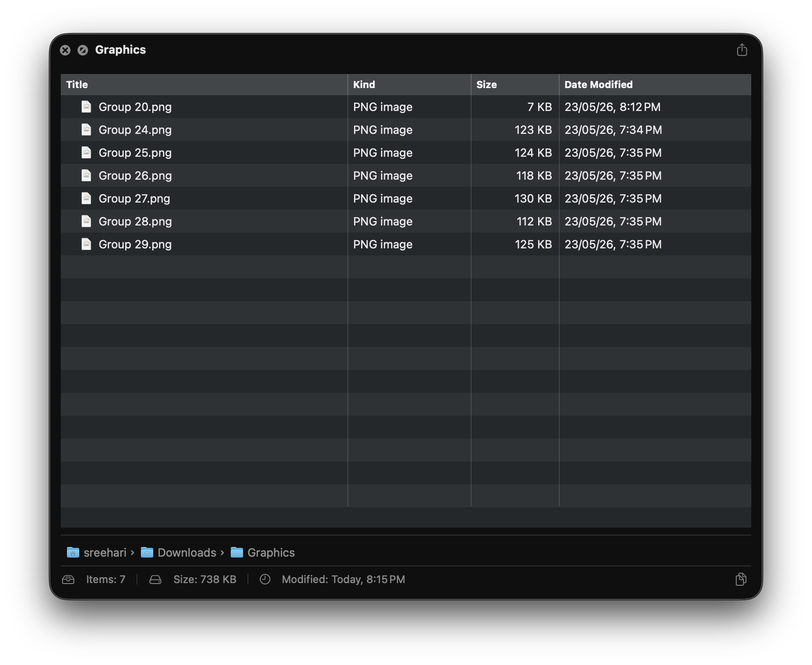This screenshot has width=812, height=665.
Task: Click the 7:34 PM date cell
Action: [x=613, y=129]
